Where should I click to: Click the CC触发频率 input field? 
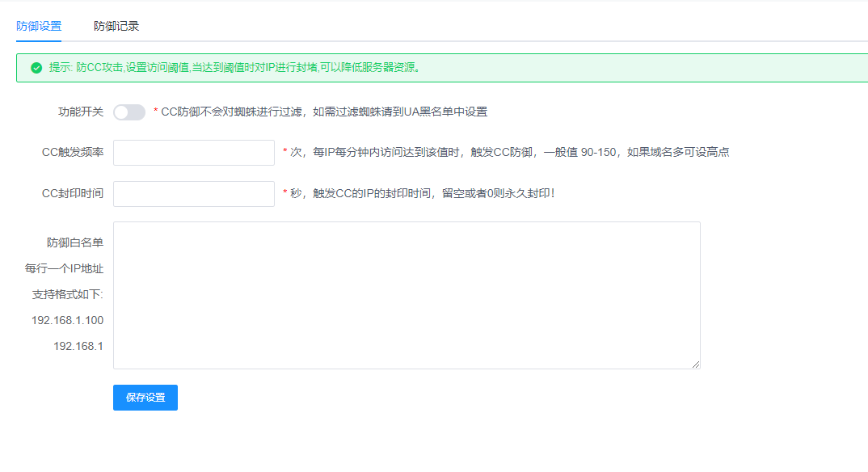[194, 153]
